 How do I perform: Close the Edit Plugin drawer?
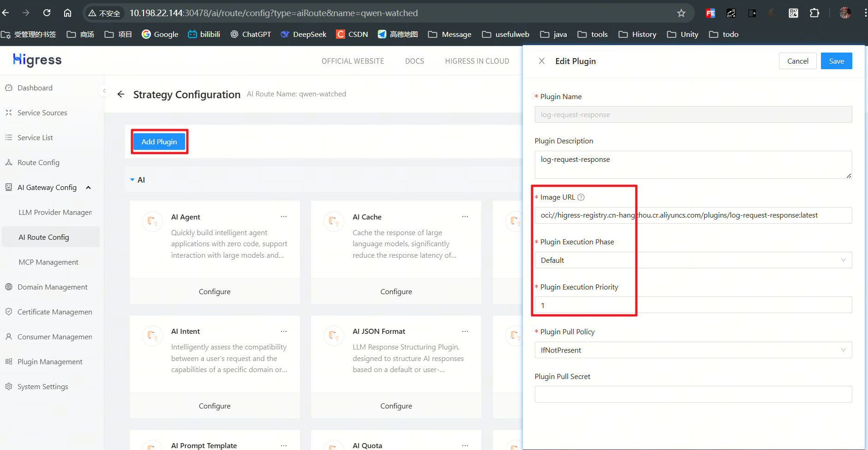542,61
